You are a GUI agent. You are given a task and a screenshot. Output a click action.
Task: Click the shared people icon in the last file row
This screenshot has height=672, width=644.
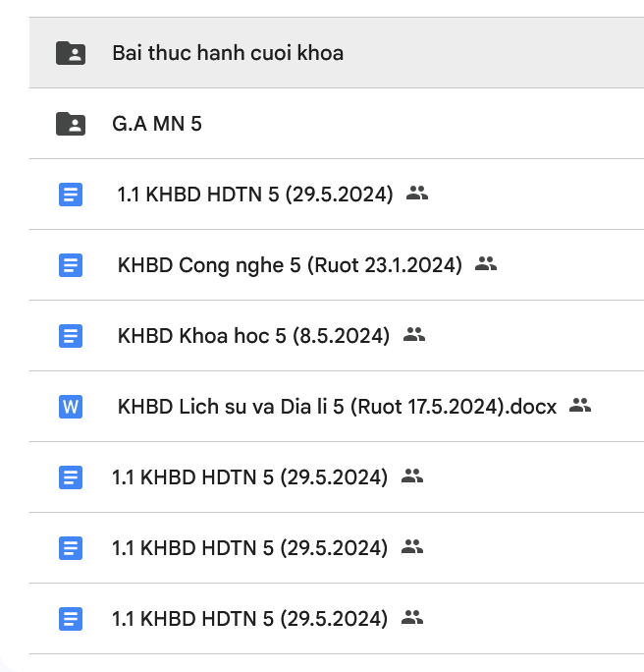click(412, 618)
